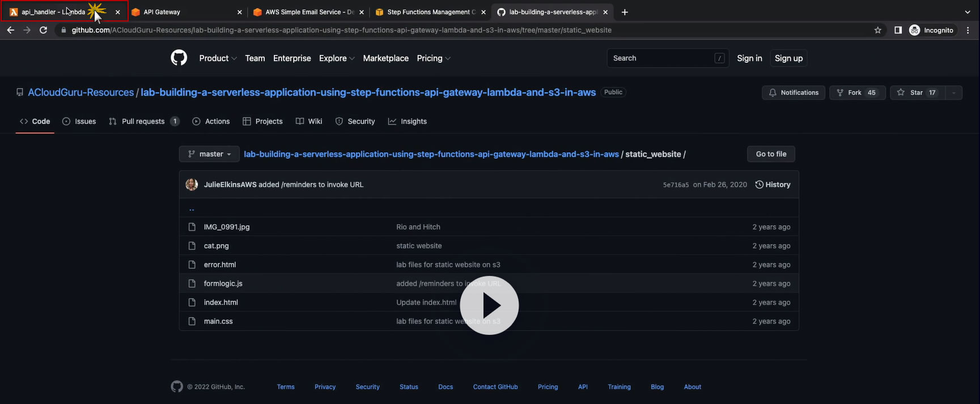Screen dimensions: 980x404
Task: Open a new browser tab with plus icon
Action: coord(625,12)
